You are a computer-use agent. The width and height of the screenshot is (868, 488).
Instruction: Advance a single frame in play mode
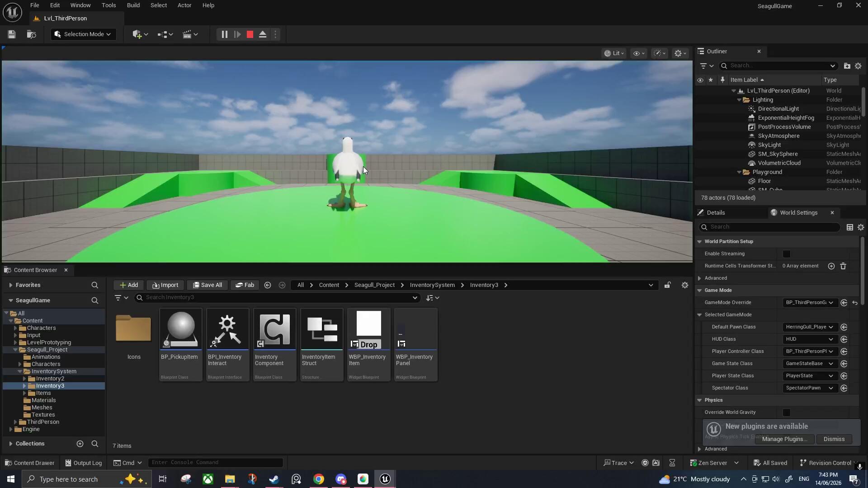pos(237,34)
